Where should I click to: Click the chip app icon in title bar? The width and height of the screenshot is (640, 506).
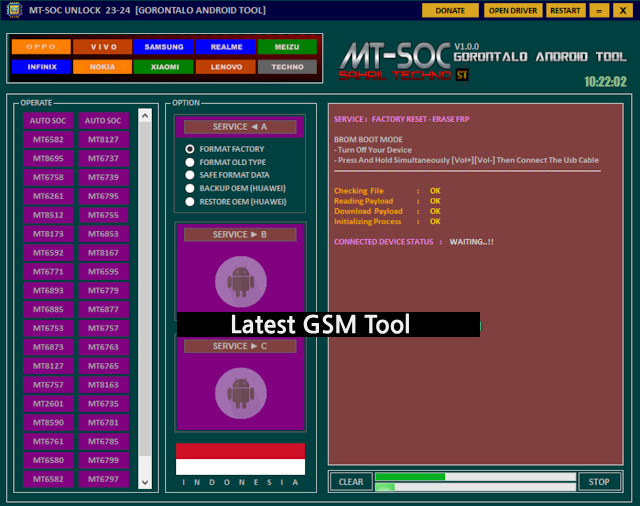tap(14, 10)
